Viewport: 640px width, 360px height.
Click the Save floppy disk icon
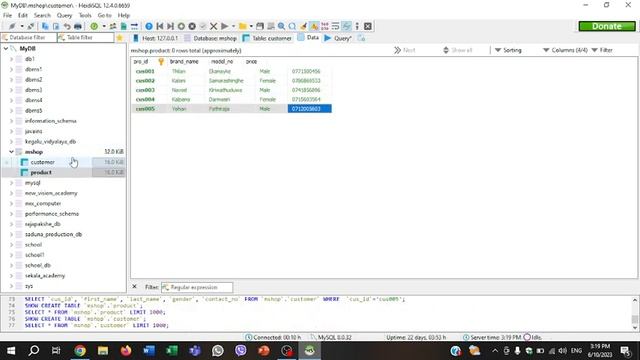pyautogui.click(x=260, y=26)
